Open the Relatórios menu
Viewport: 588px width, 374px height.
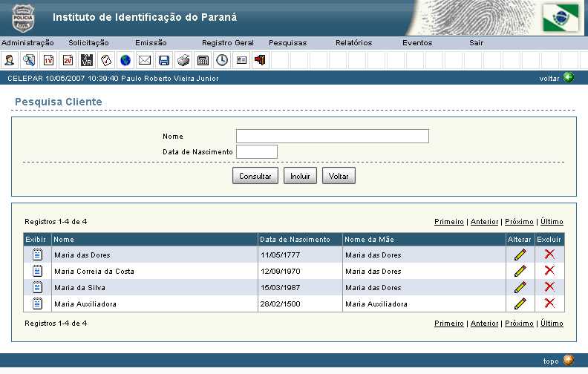point(353,43)
